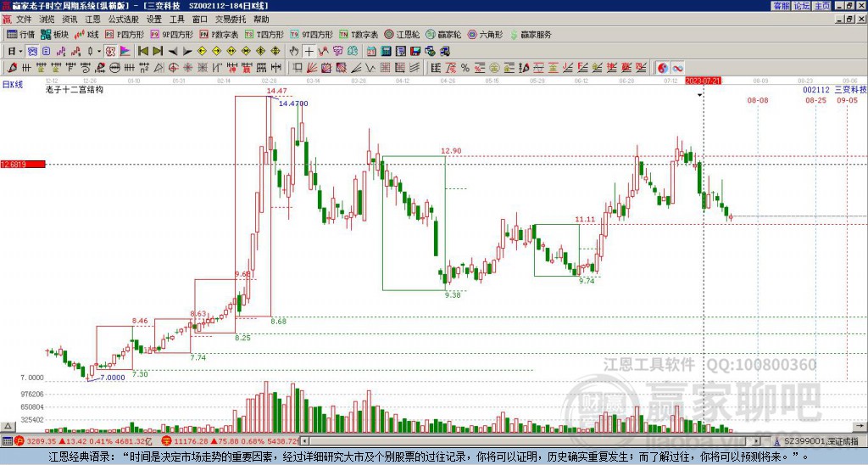The image size is (868, 465).
Task: Click the 主页 homepage button
Action: tap(822, 6)
